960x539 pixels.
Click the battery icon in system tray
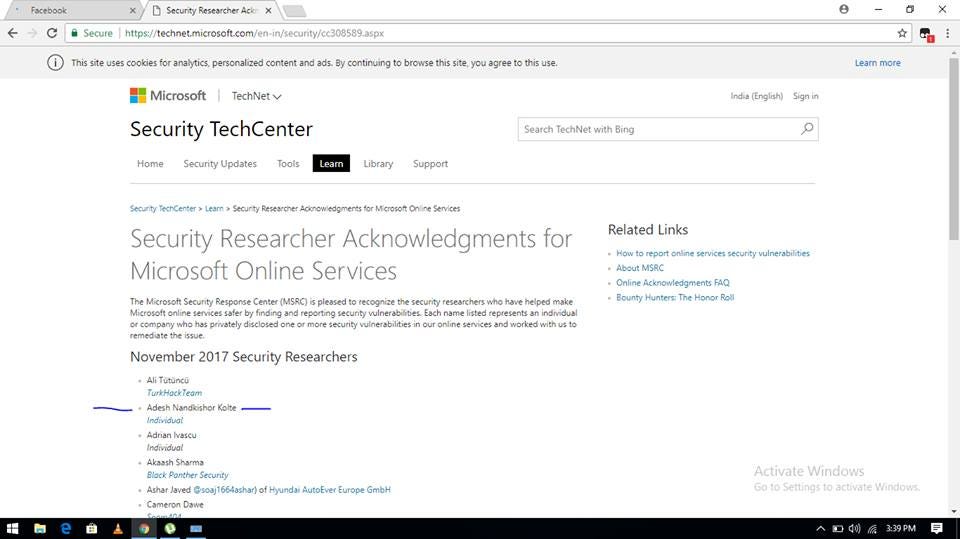pos(838,529)
